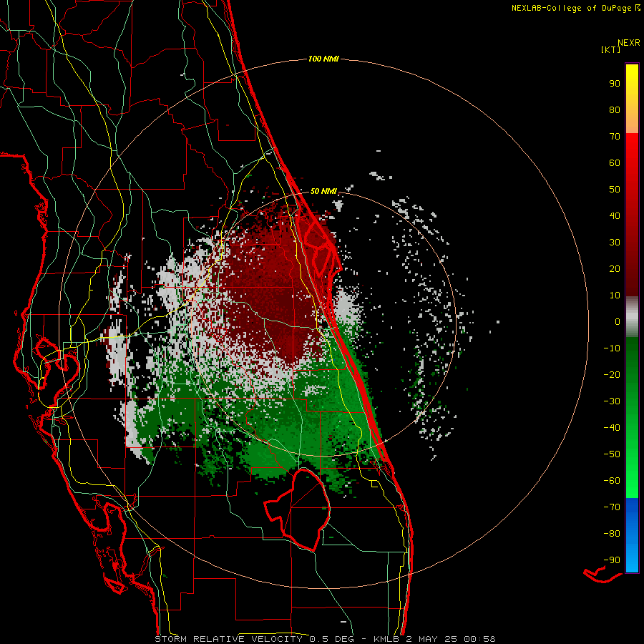The height and width of the screenshot is (644, 644).
Task: Pick the blue segment of the velocity color bar
Action: (632, 535)
